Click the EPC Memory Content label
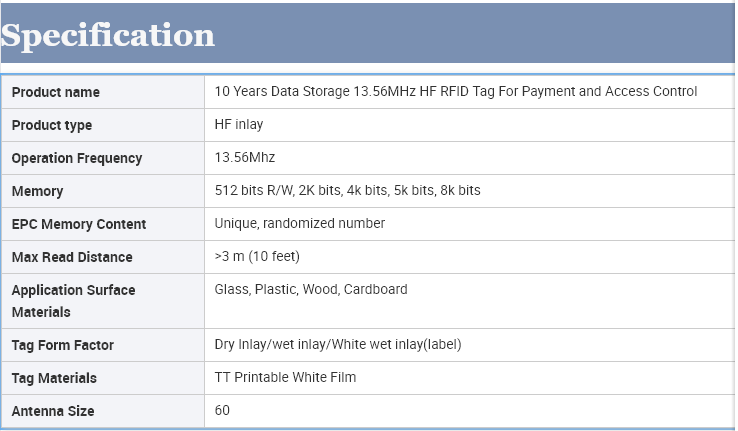The height and width of the screenshot is (431, 738). 79,224
